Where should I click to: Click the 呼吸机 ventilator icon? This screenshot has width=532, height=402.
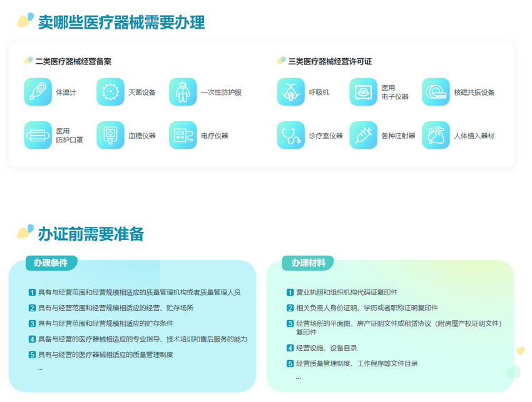tap(290, 92)
